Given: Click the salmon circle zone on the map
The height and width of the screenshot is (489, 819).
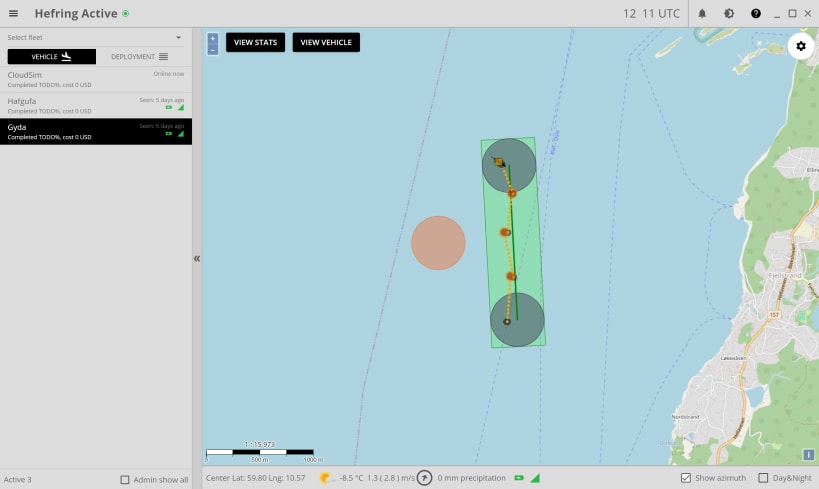Looking at the screenshot, I should tap(438, 243).
